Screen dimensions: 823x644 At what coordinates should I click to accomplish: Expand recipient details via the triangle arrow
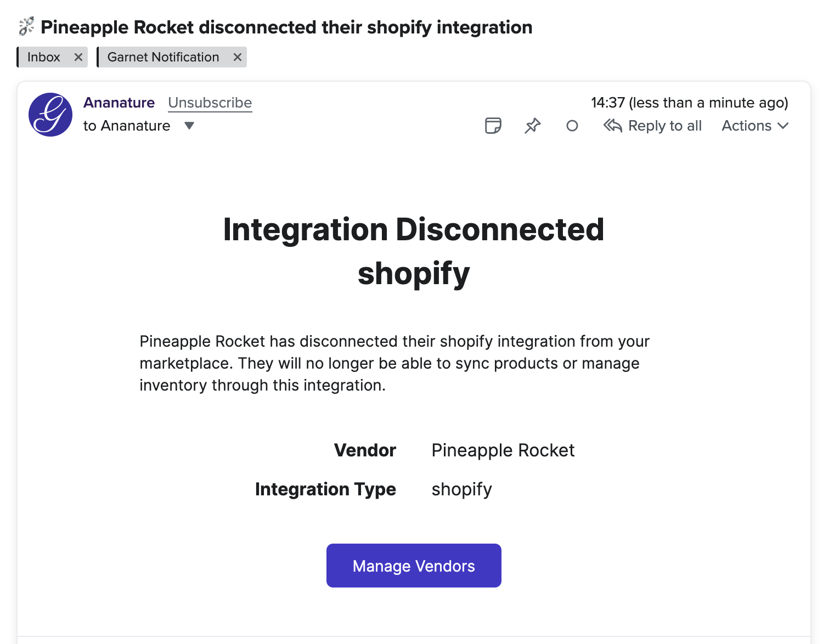click(x=189, y=126)
